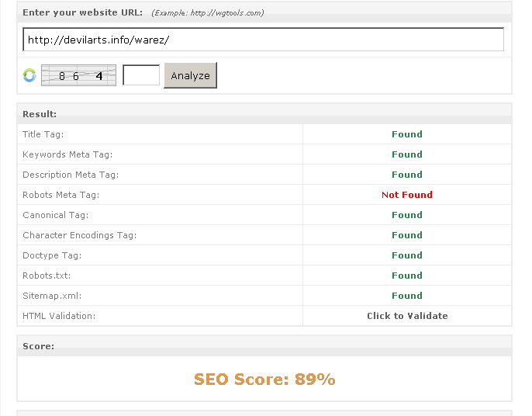Select the Canonical Tag label
This screenshot has width=532, height=416.
pyautogui.click(x=56, y=215)
